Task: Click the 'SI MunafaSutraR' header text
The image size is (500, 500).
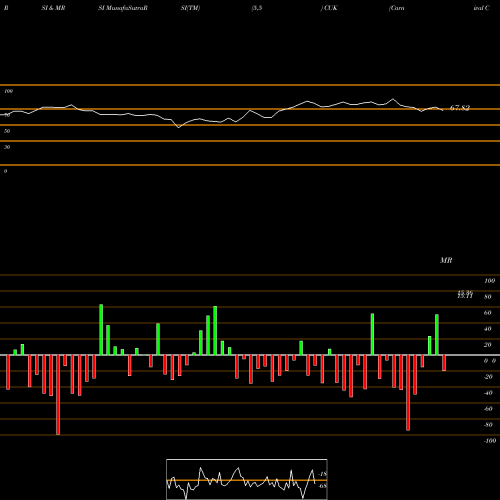Action: (x=123, y=8)
